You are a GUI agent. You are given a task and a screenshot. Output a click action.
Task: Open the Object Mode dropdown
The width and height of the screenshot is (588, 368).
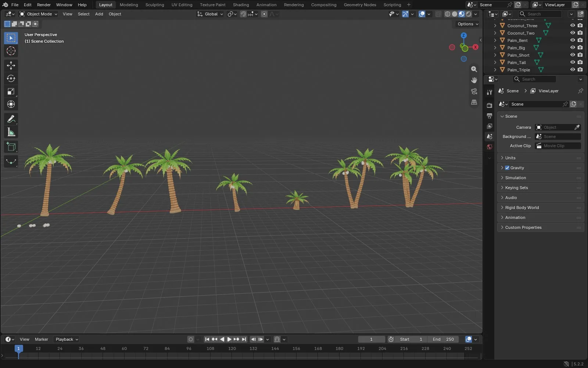tap(39, 14)
